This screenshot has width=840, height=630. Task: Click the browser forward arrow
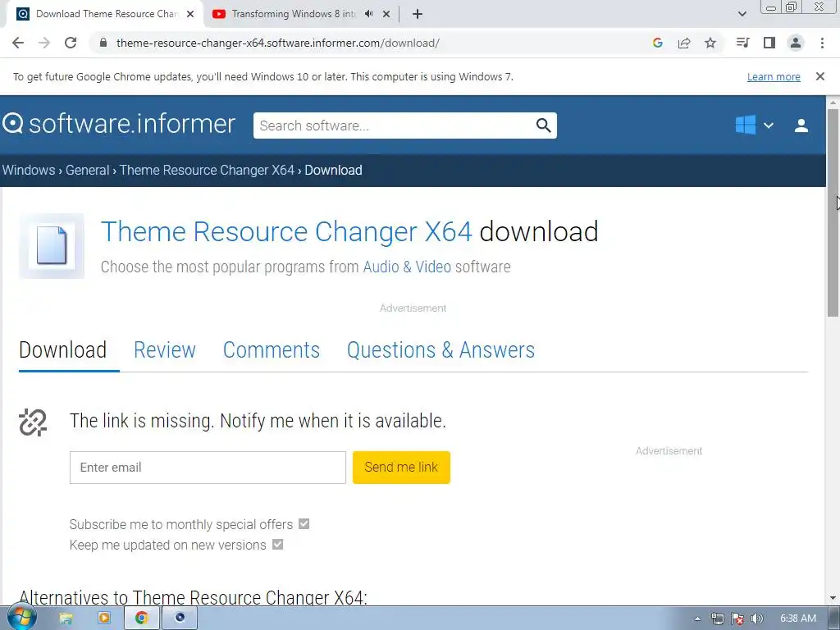44,43
